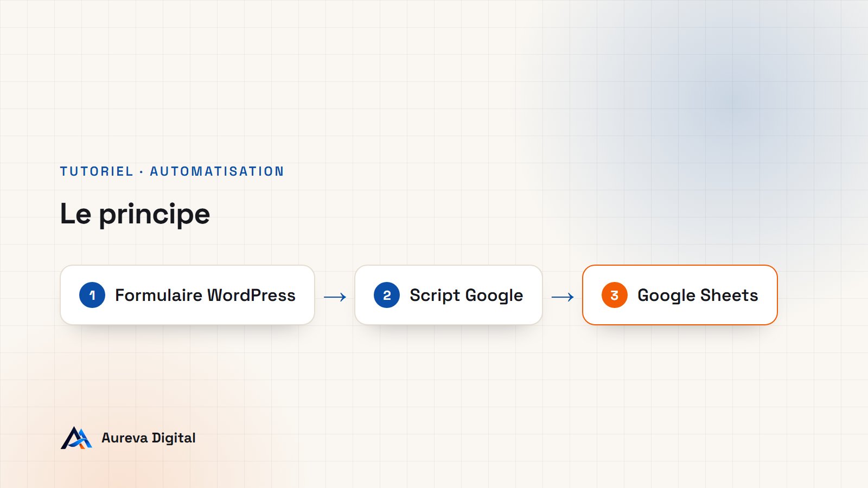Select the Formulaire WordPress step card

pyautogui.click(x=188, y=295)
